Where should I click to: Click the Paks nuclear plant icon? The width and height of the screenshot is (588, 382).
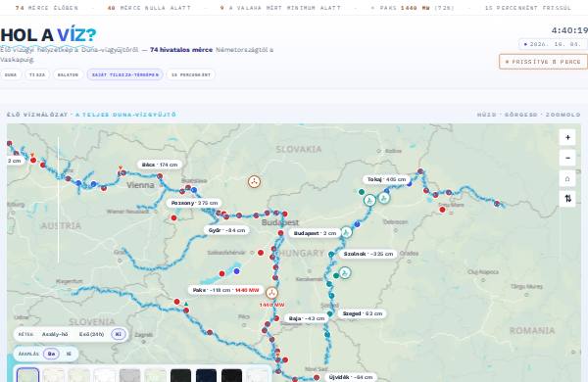(271, 293)
